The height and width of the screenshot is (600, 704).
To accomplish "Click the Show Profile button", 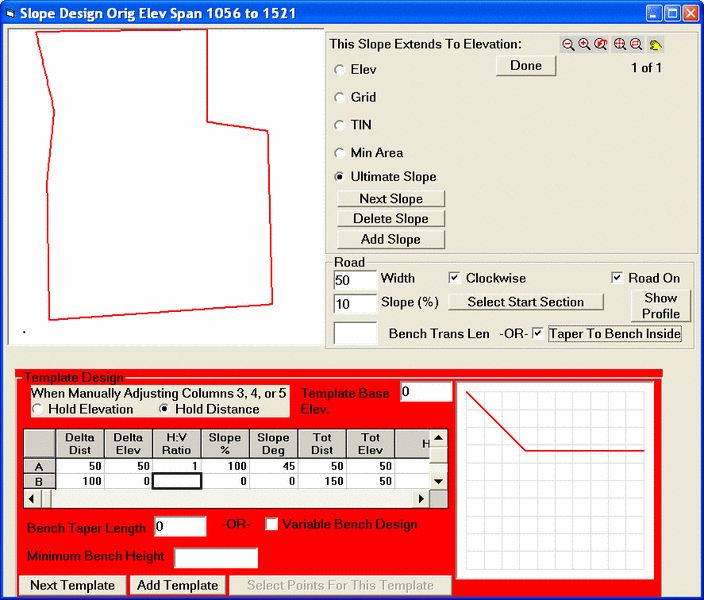I will coord(660,306).
